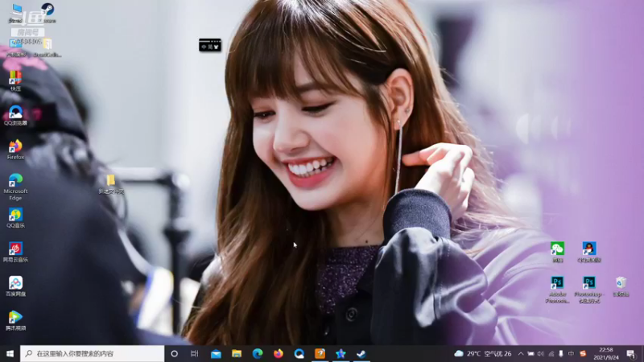644x362 pixels.
Task: Launch the Adobe Photoshop shortcut
Action: [x=557, y=290]
